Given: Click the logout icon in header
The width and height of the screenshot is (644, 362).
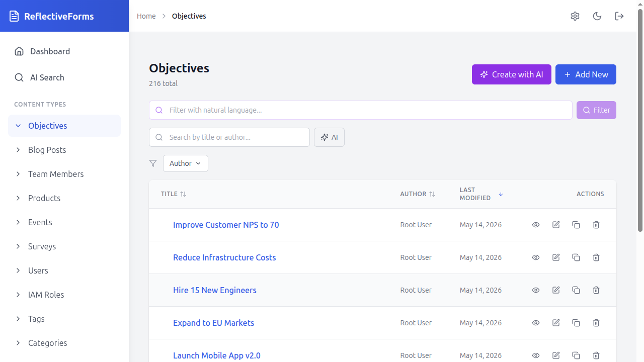Looking at the screenshot, I should (x=619, y=16).
